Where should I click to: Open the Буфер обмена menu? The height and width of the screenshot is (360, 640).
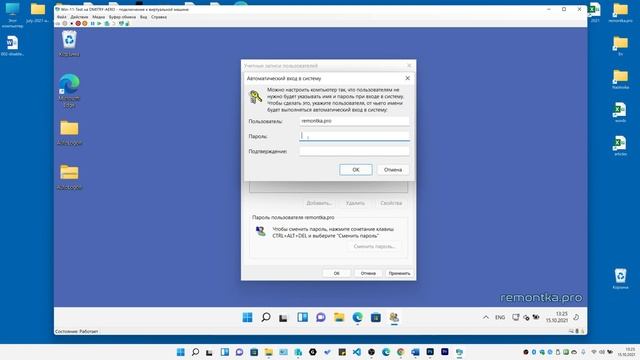tap(122, 17)
